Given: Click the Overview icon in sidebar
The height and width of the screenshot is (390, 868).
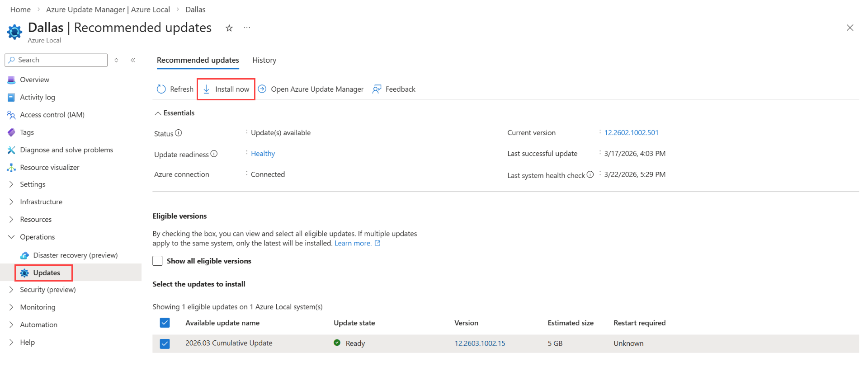Looking at the screenshot, I should [11, 80].
